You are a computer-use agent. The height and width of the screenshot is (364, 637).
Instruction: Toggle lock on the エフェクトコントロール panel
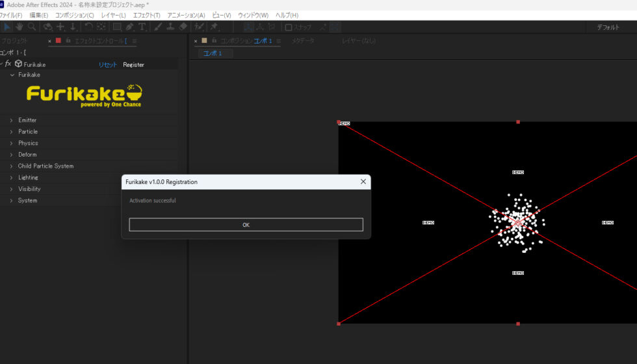point(68,41)
